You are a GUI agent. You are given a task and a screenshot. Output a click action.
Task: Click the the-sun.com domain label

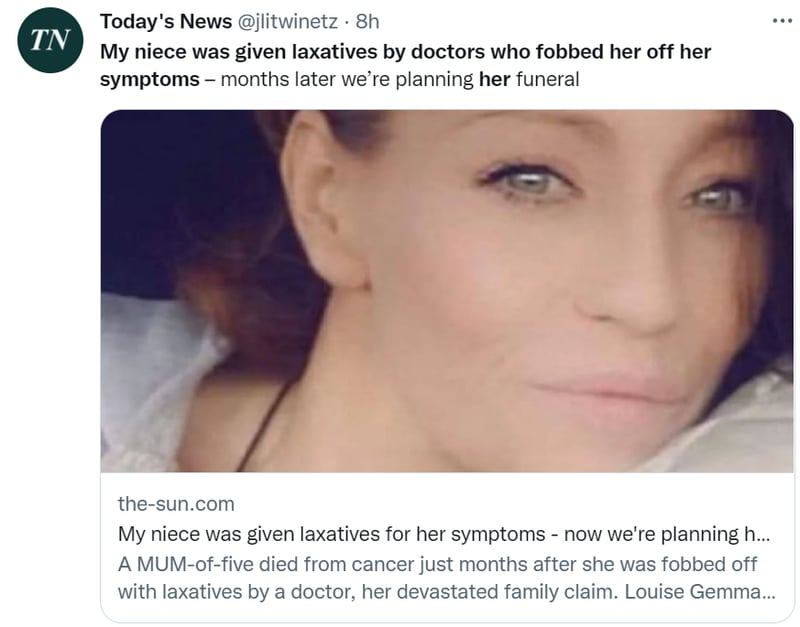(176, 504)
